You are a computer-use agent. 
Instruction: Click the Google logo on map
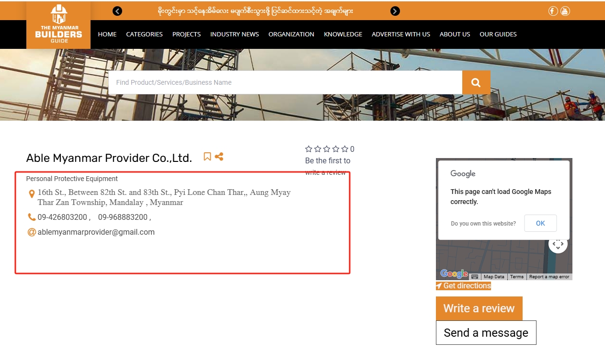(x=454, y=273)
